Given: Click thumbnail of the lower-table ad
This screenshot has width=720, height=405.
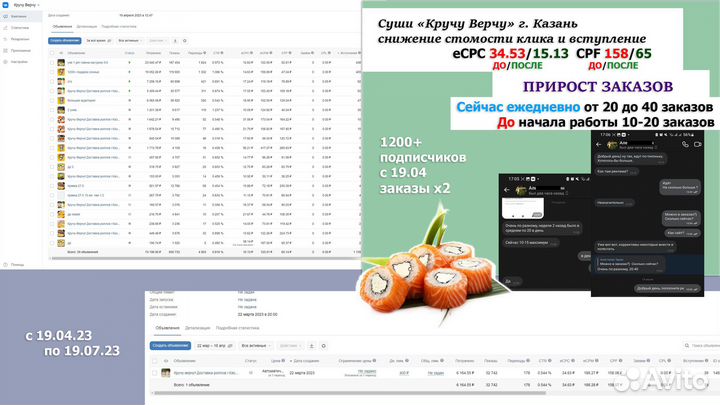Looking at the screenshot, I should tap(166, 373).
